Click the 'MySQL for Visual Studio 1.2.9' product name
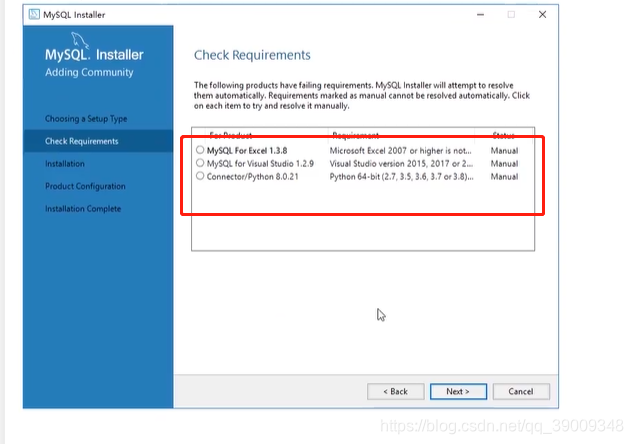The width and height of the screenshot is (633, 444). (x=260, y=163)
